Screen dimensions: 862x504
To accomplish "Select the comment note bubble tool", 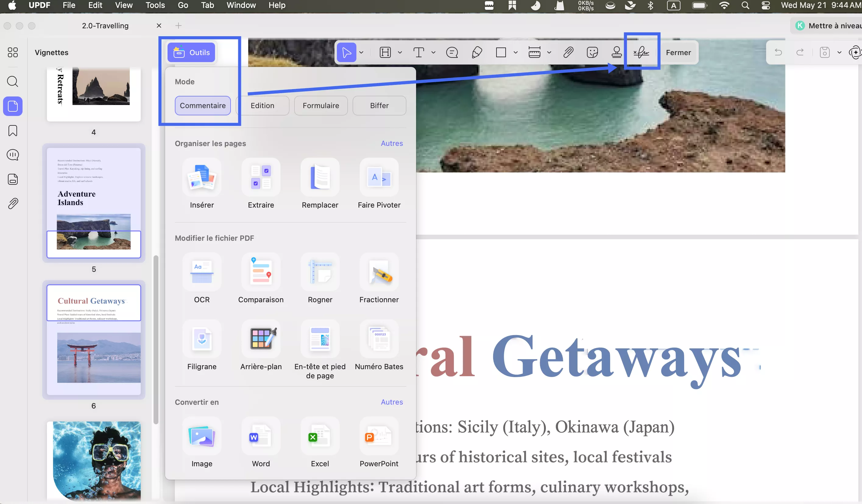I will 452,52.
